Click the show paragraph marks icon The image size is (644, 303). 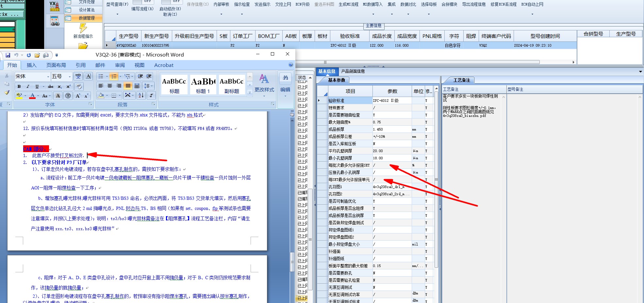tap(151, 95)
